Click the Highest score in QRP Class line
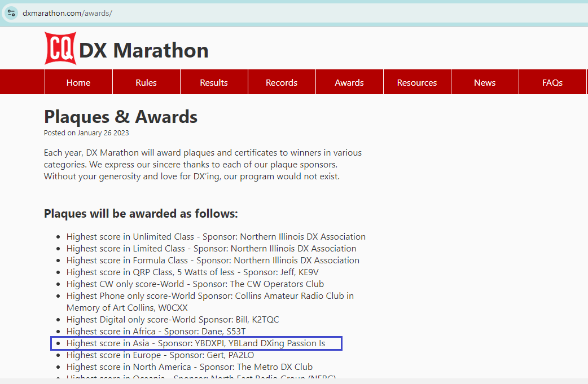 192,272
